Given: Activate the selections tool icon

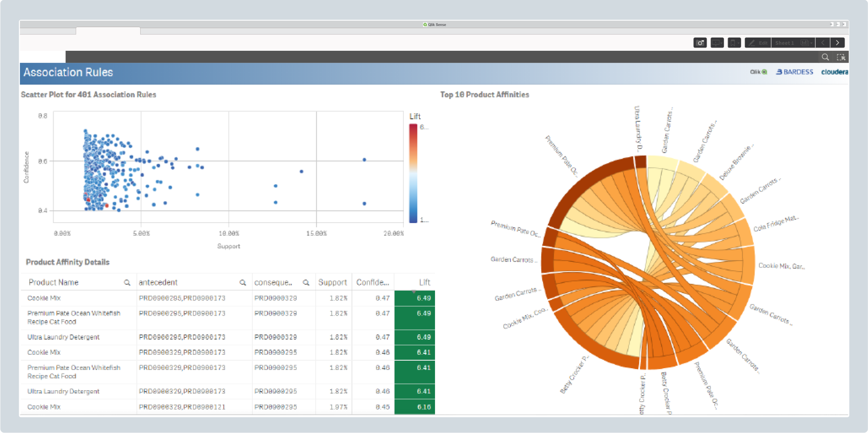Looking at the screenshot, I should click(841, 57).
